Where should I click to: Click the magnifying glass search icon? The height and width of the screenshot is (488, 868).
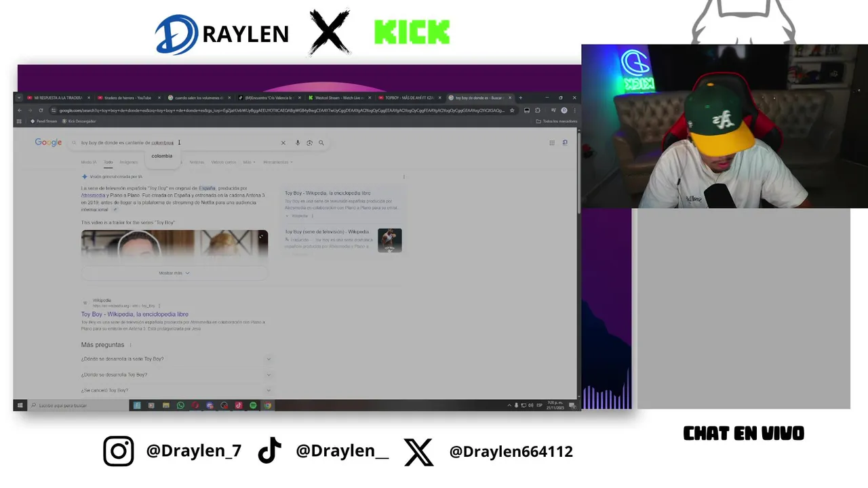321,143
